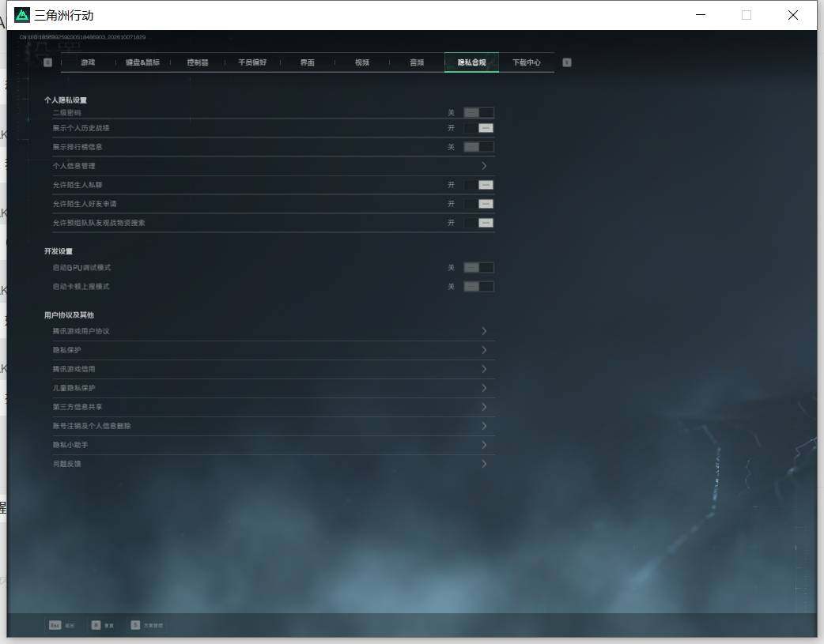
Task: Click the 隐私小助手 label text
Action: coord(70,444)
